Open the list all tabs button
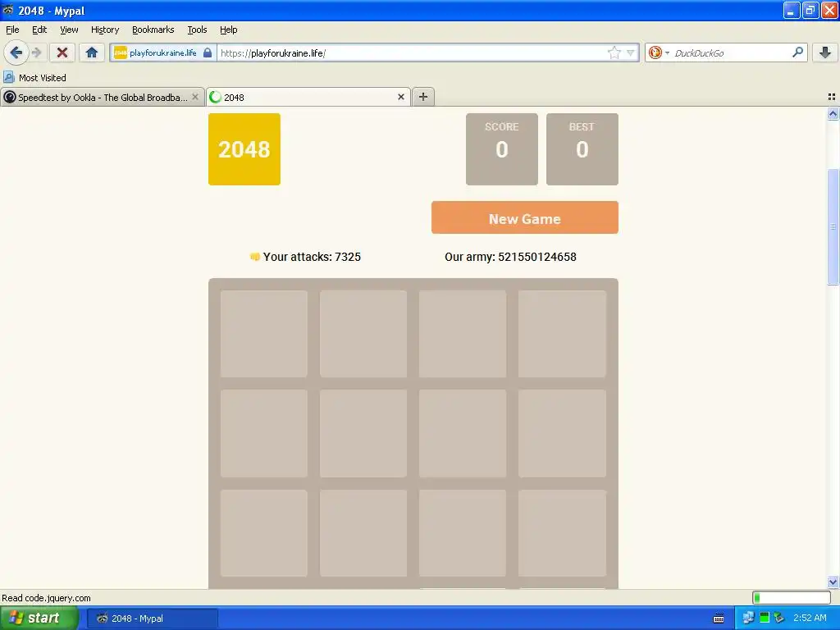The image size is (840, 630). (832, 97)
